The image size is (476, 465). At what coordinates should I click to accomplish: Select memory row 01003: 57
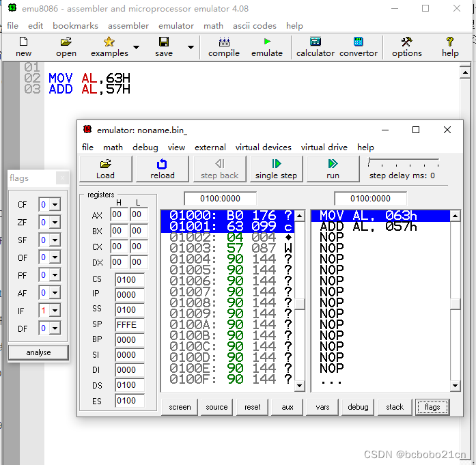(227, 249)
